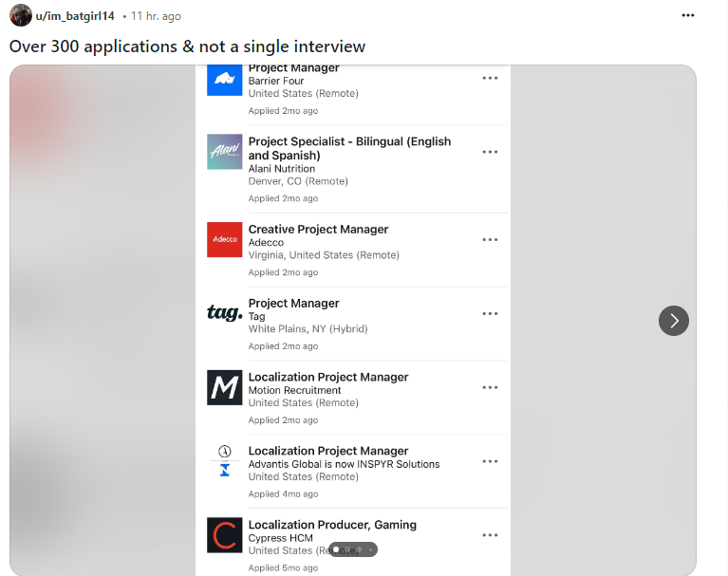Open options for Project Specialist Bilingual job
The height and width of the screenshot is (576, 728).
coord(490,152)
